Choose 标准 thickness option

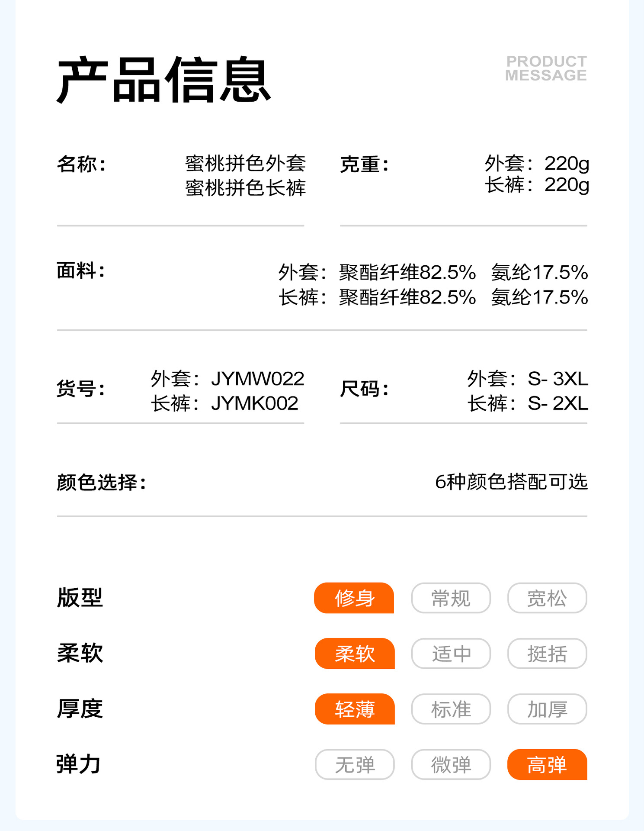(451, 709)
